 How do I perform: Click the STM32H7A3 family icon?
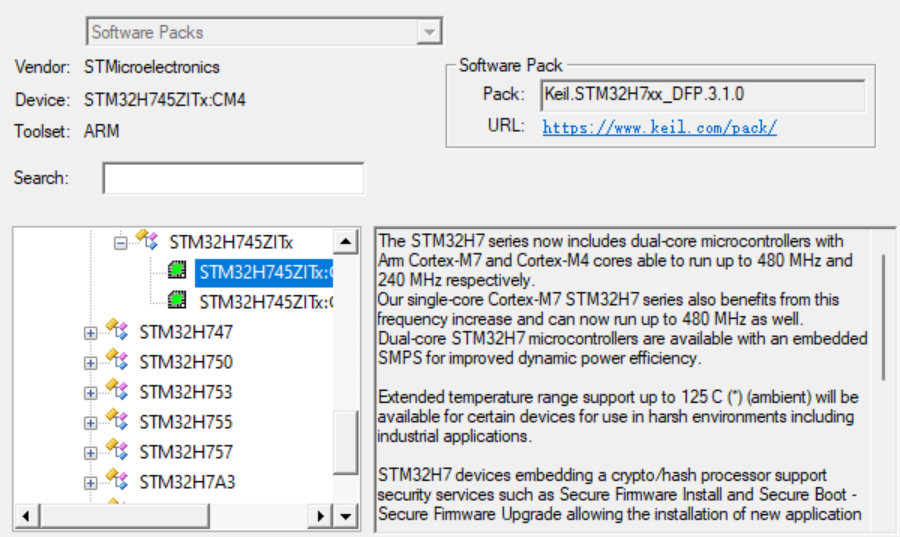(117, 480)
